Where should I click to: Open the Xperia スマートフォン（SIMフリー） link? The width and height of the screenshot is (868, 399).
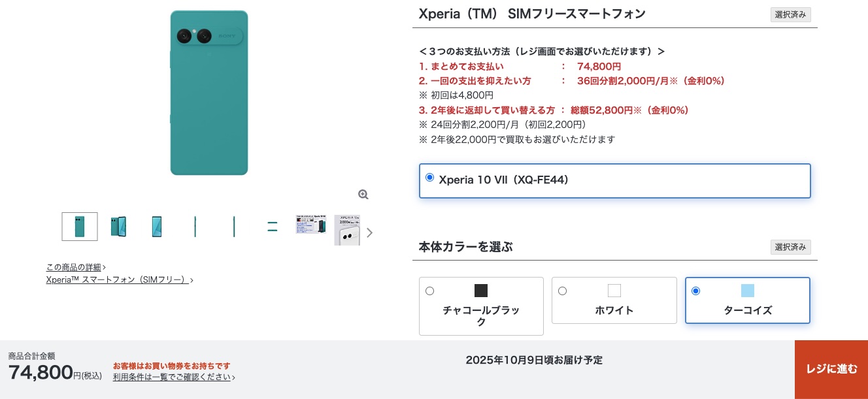click(118, 279)
